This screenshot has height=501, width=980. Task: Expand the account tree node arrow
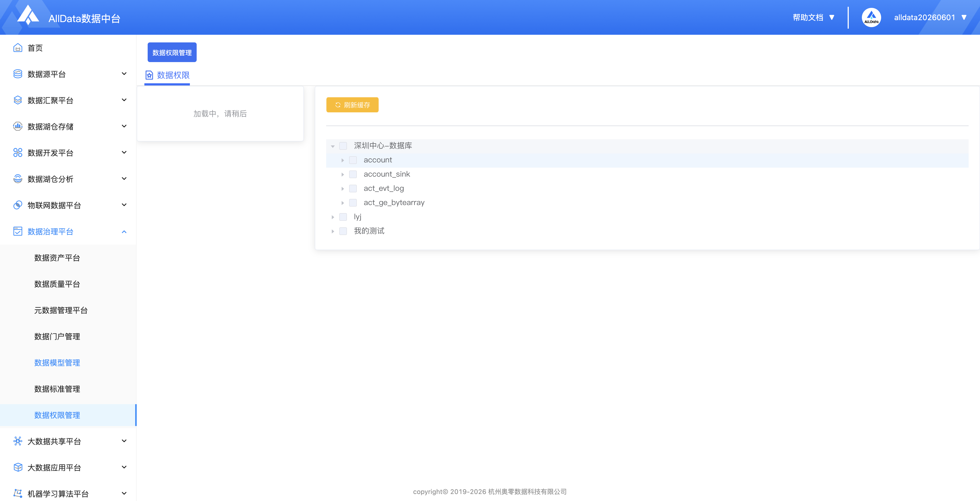343,160
